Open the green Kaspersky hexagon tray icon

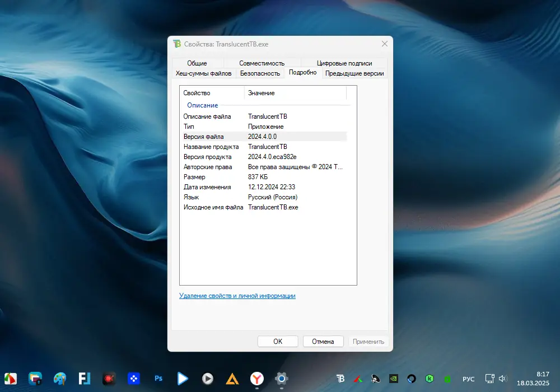click(x=430, y=379)
